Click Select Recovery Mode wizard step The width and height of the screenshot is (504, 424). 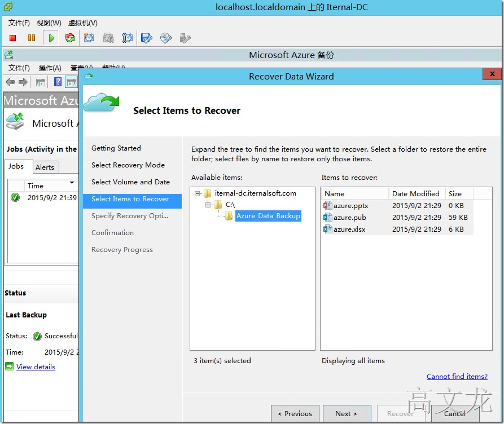(128, 165)
